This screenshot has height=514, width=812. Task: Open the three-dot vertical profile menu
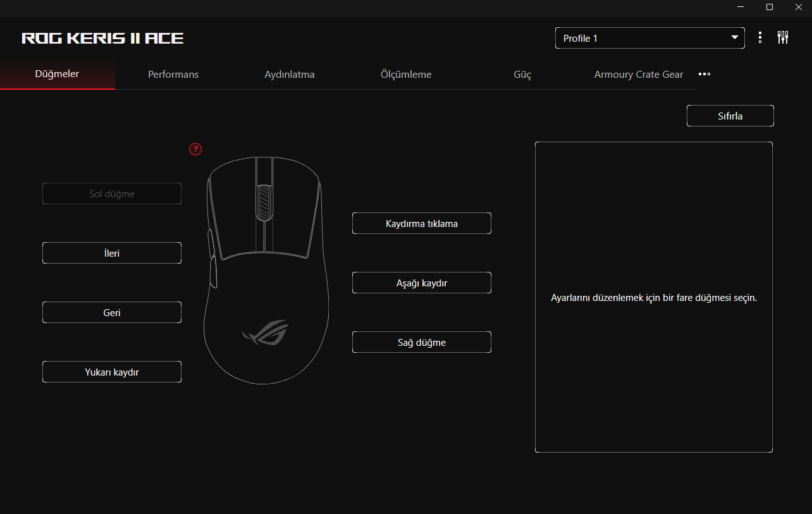coord(760,38)
